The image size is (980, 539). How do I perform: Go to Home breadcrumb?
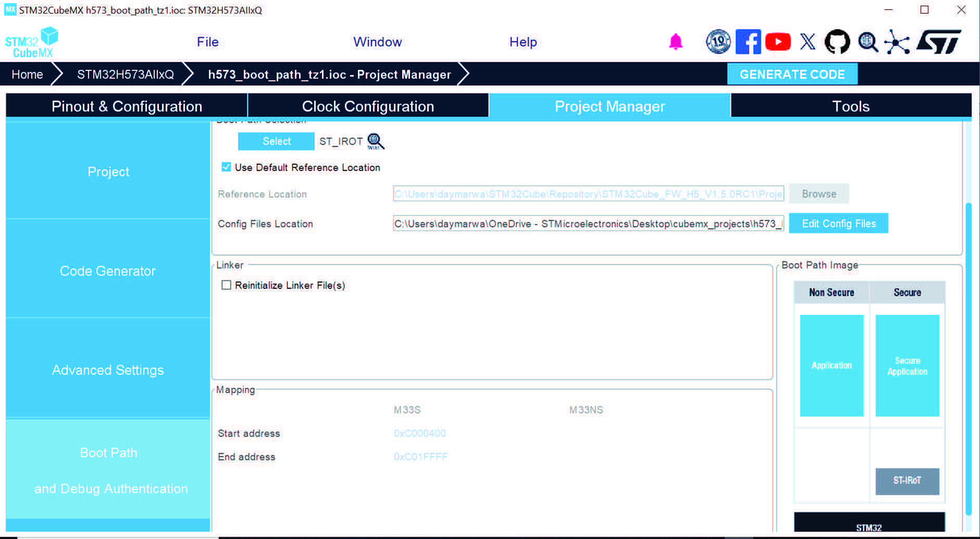[27, 75]
